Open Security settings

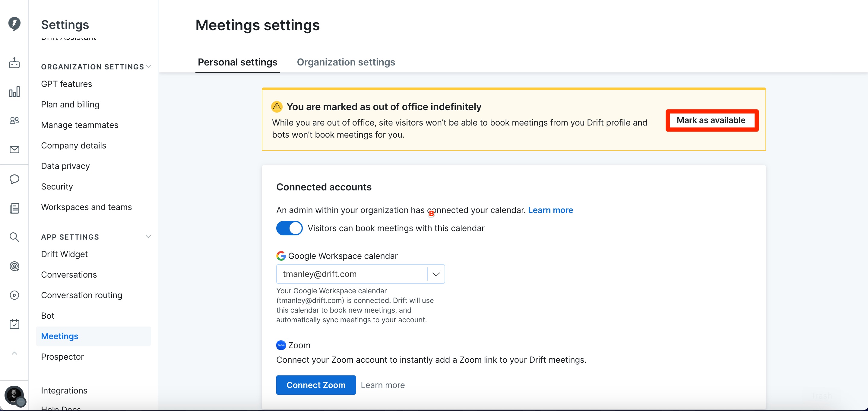(57, 186)
